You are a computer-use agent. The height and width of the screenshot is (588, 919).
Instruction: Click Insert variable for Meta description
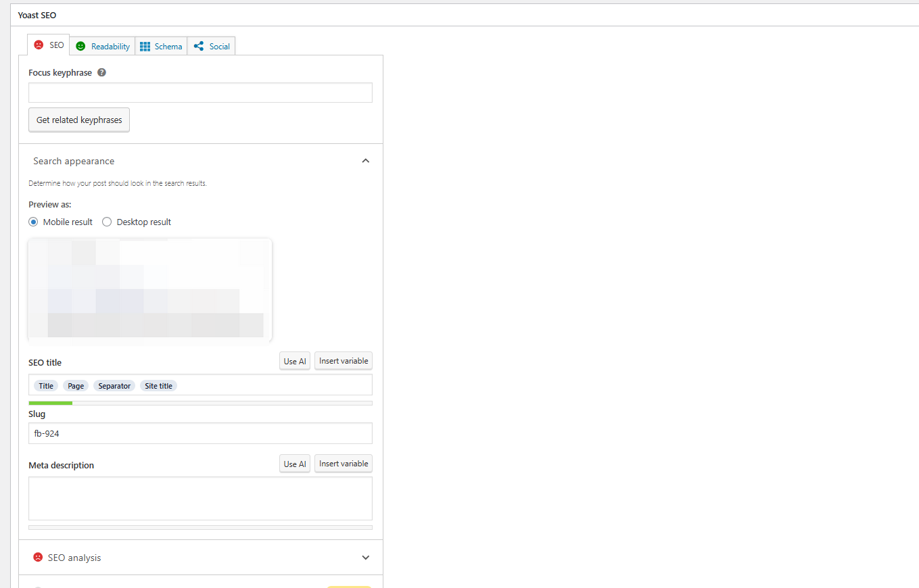344,464
